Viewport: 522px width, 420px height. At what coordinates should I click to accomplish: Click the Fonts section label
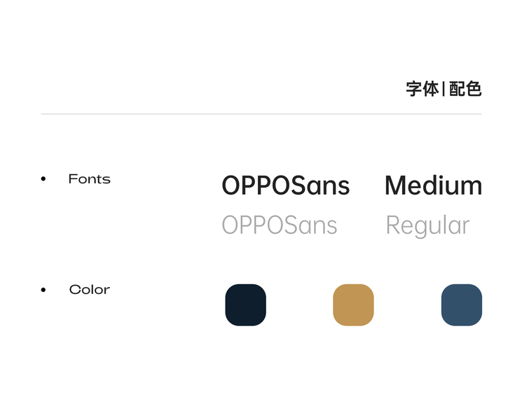click(90, 179)
